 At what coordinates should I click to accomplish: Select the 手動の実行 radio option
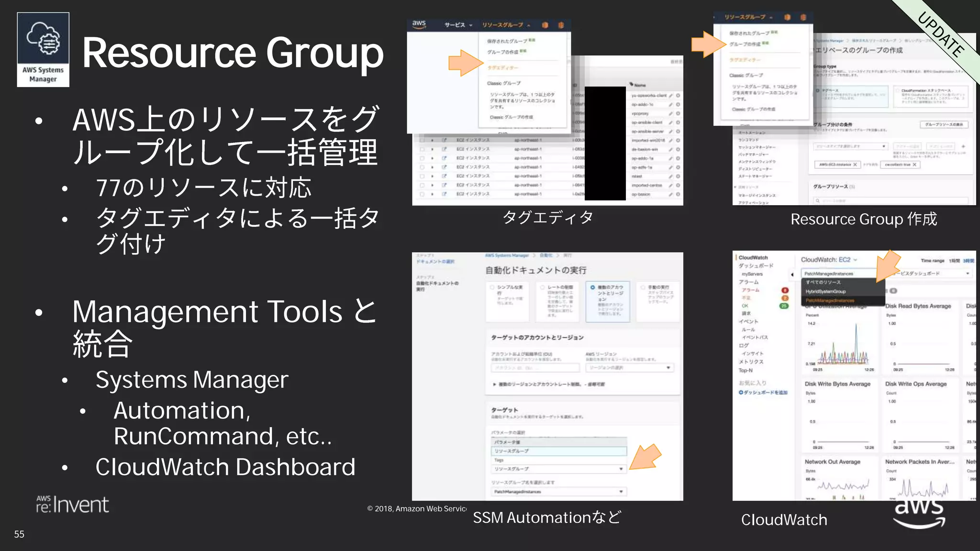click(x=643, y=287)
